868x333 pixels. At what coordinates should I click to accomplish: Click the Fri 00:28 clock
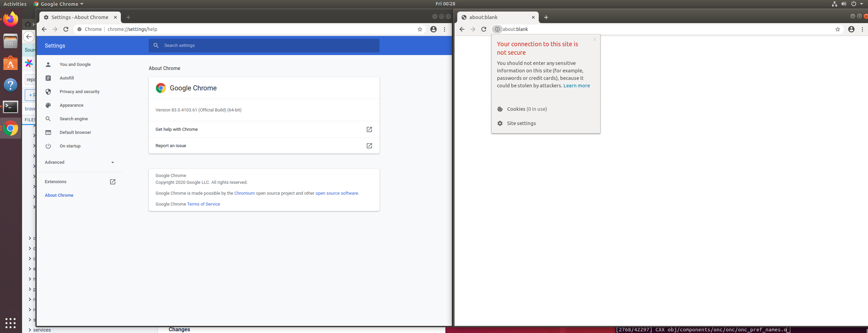click(445, 4)
